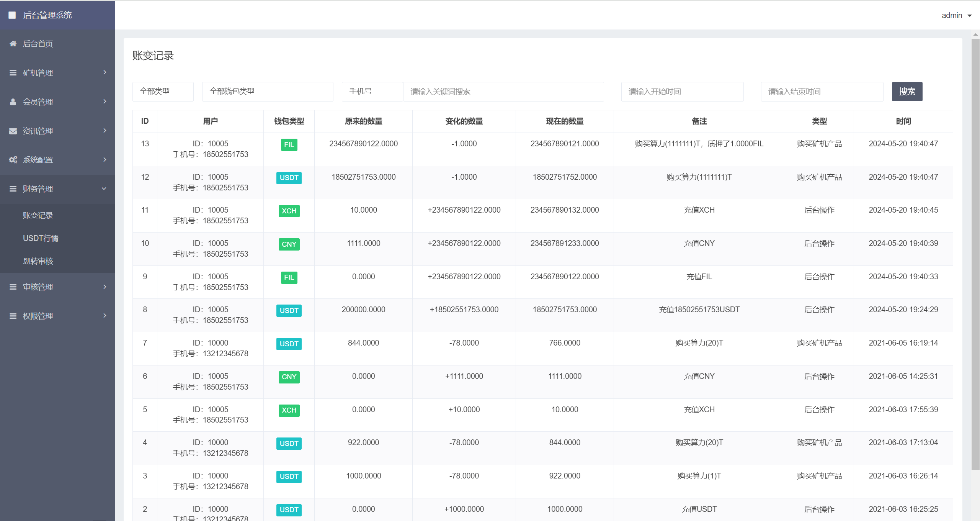Click the gears icon beside 系统配置

[x=13, y=160]
